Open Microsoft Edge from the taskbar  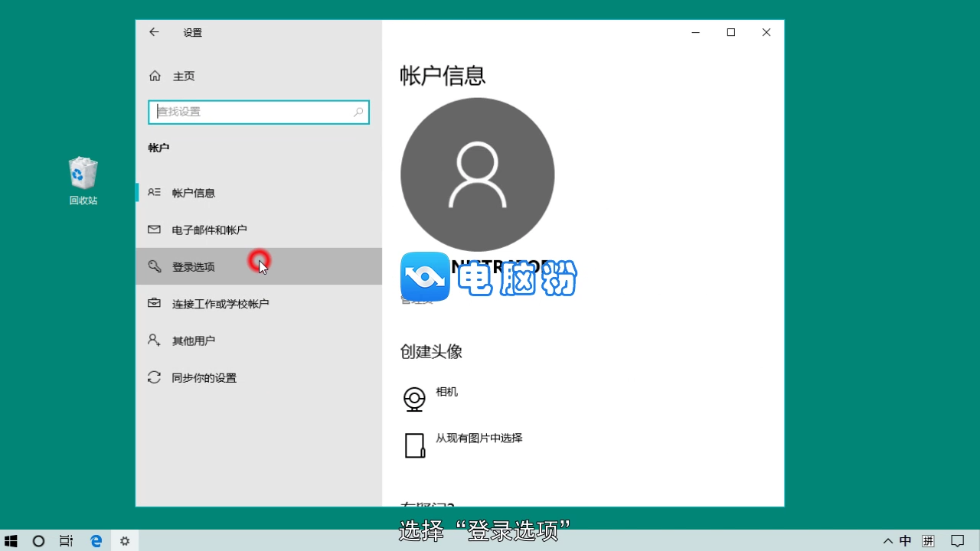coord(96,541)
